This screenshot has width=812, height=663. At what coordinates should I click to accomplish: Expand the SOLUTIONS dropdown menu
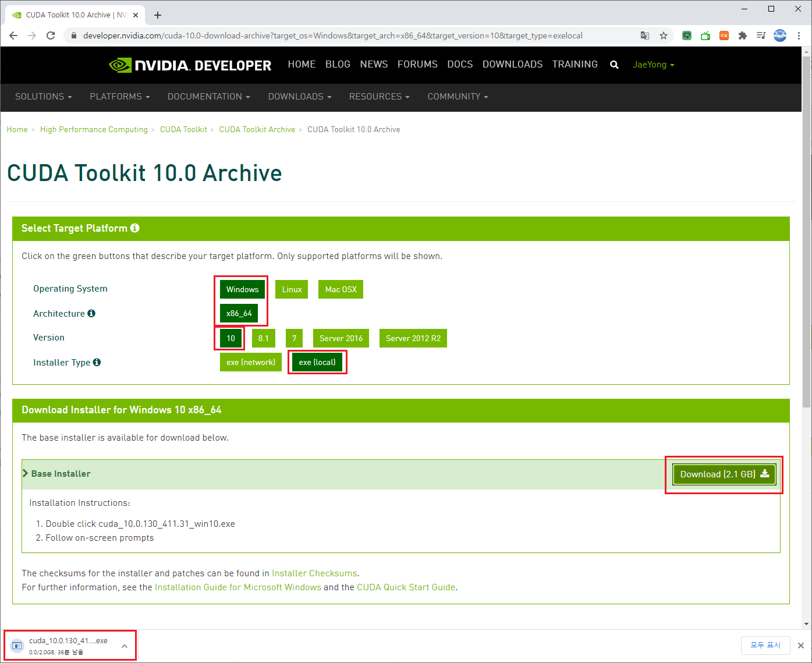point(44,97)
